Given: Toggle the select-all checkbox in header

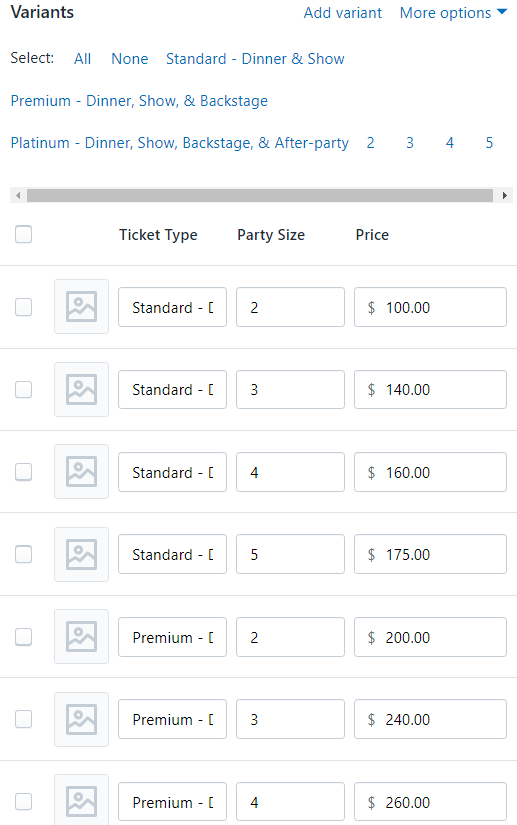Looking at the screenshot, I should [x=24, y=234].
